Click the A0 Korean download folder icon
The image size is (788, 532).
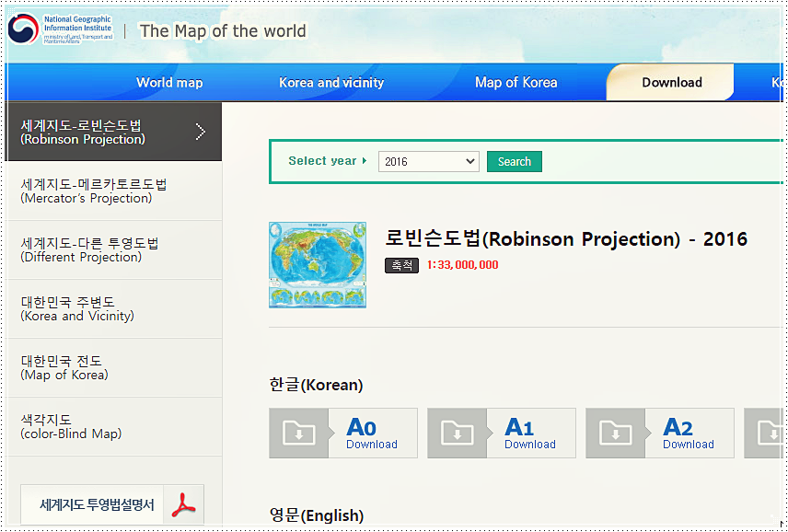tap(299, 433)
